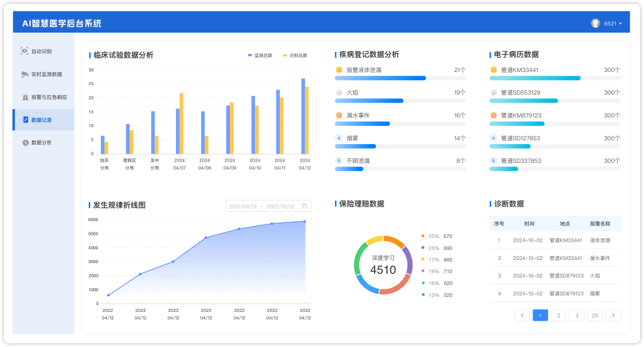
Task: Click the rank badge beside 报警液体泄漏
Action: pos(339,70)
